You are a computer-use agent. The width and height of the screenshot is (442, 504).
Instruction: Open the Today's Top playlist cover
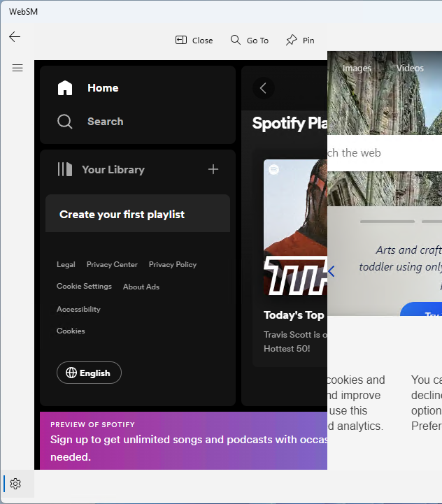coord(295,227)
